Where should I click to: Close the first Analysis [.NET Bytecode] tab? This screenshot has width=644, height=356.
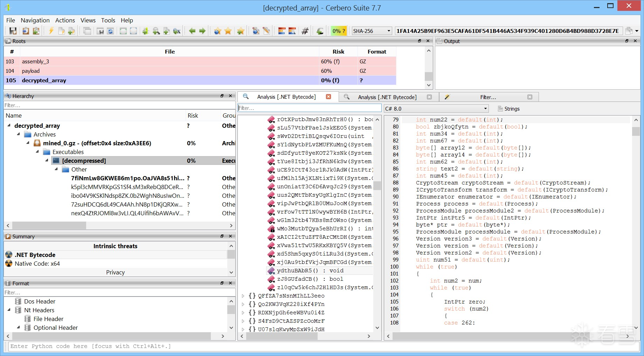(328, 97)
